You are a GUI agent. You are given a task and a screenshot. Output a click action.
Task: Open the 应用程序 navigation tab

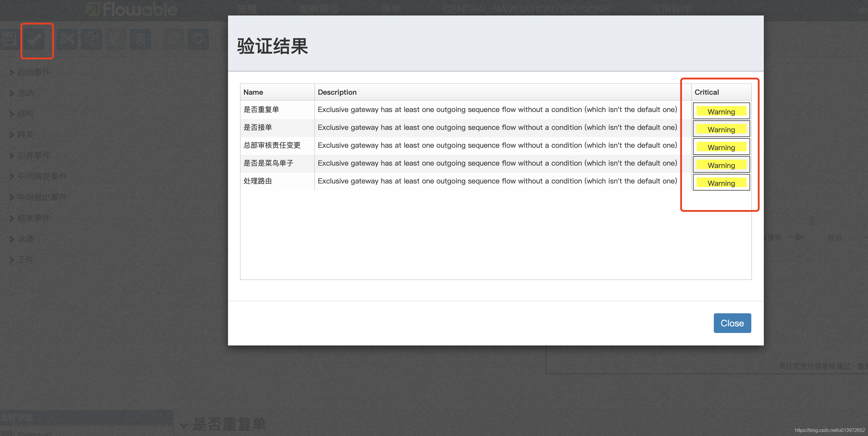[x=671, y=9]
